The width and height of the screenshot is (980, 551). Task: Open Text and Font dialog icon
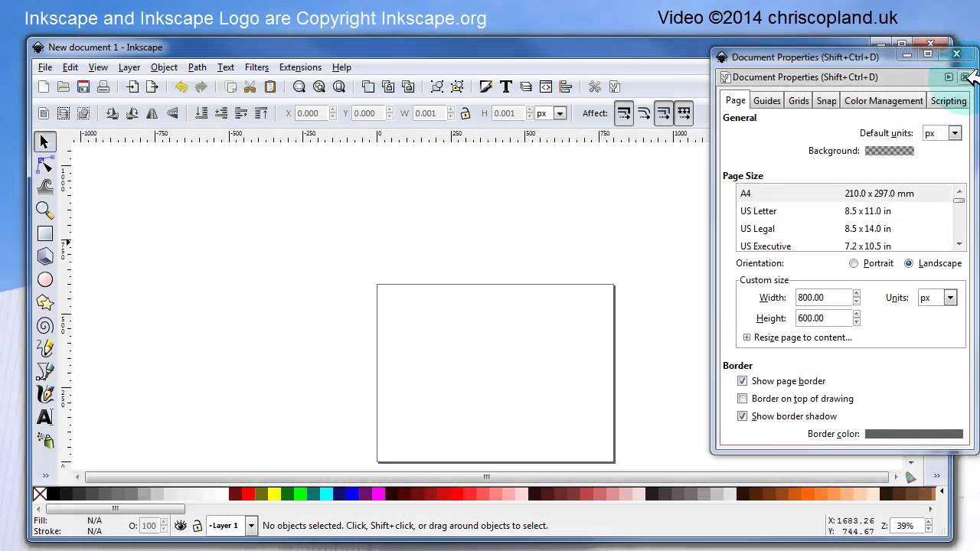click(x=505, y=86)
